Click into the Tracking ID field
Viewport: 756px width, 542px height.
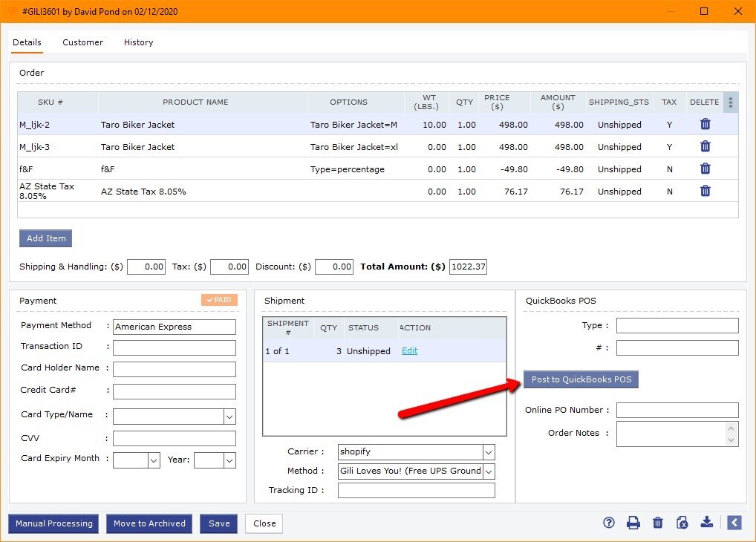(416, 490)
